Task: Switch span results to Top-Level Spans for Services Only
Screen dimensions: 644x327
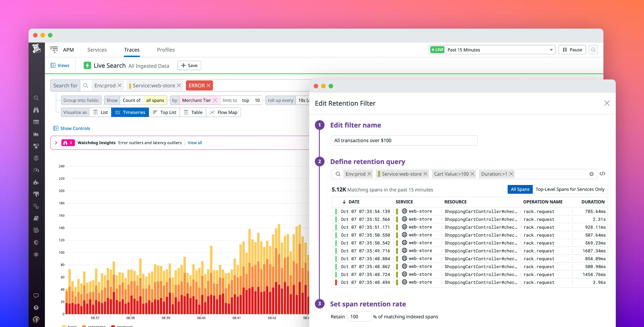Action: pos(570,189)
